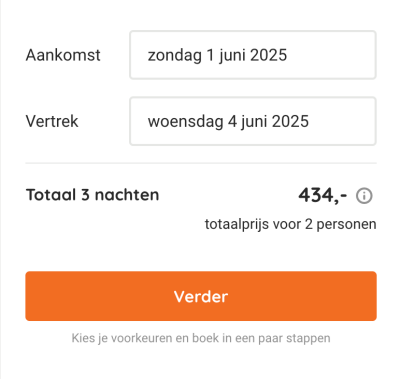Viewport: 400px width, 379px height.
Task: Click 2025 in the Vertrek field
Action: tap(290, 121)
